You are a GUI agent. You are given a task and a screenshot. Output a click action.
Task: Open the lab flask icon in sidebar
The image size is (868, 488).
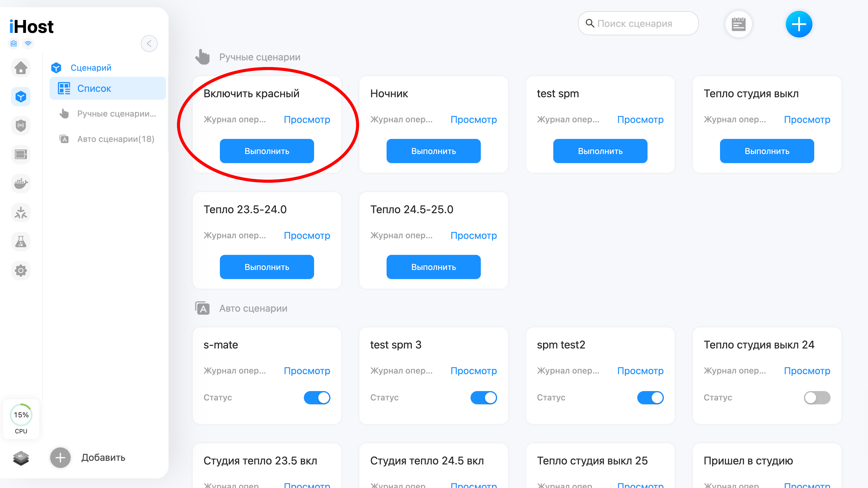pos(21,242)
